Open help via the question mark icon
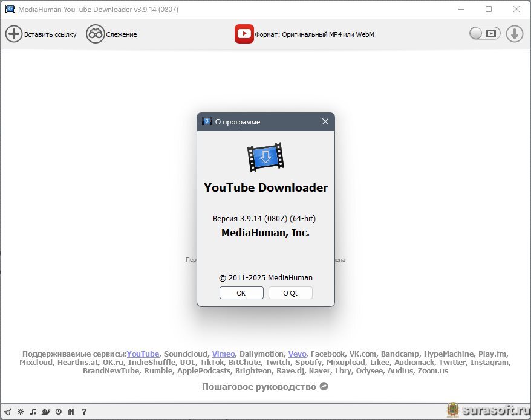 click(x=84, y=412)
